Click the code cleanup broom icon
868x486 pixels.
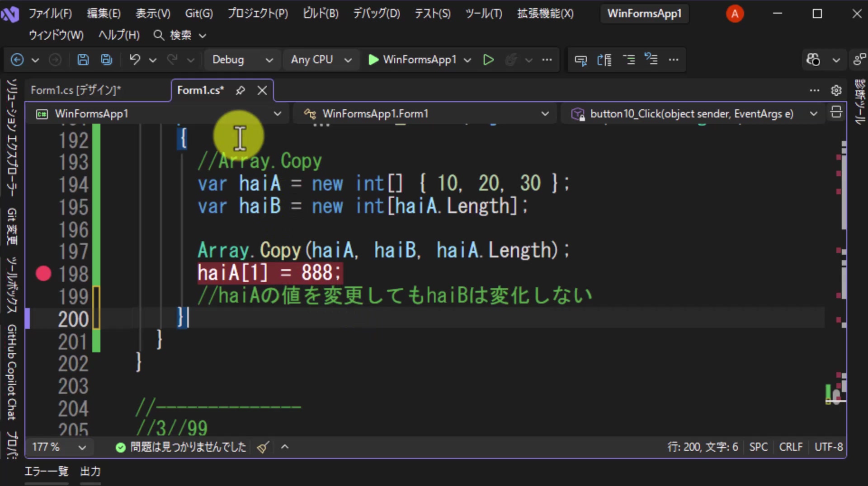point(263,447)
